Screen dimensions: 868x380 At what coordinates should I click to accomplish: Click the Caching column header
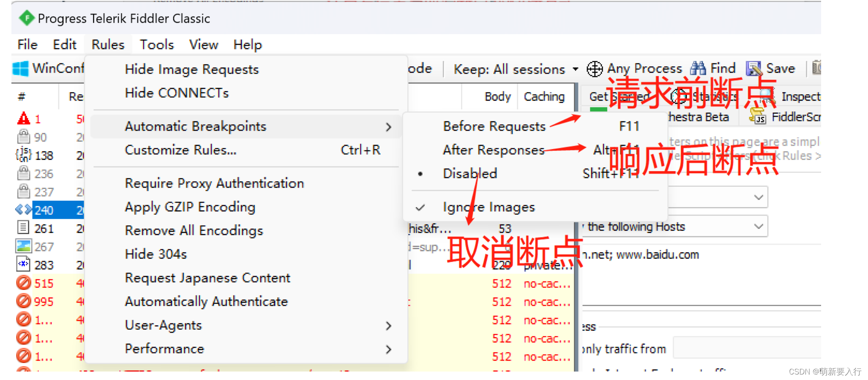544,97
